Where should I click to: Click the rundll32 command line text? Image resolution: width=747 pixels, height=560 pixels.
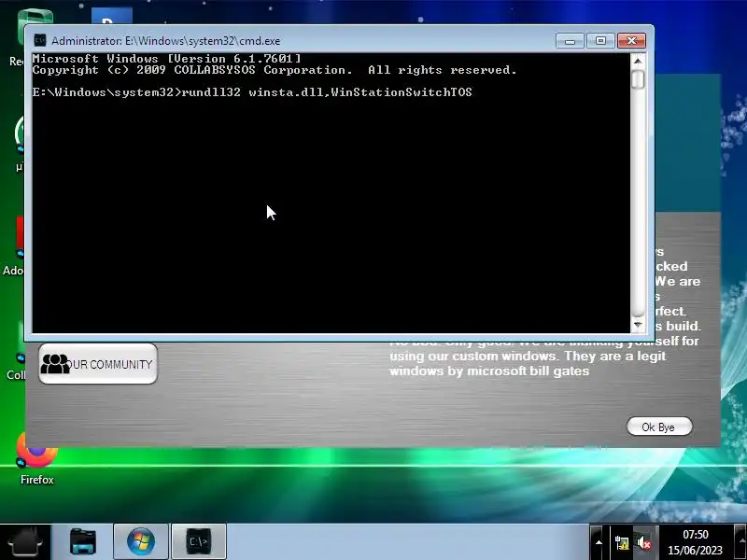click(x=327, y=91)
